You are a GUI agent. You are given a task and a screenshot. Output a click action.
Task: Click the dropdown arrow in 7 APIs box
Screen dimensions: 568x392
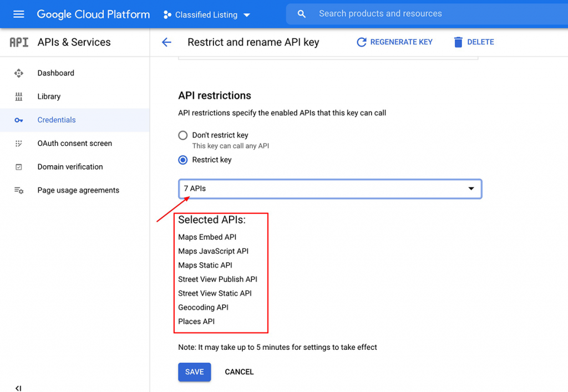471,189
